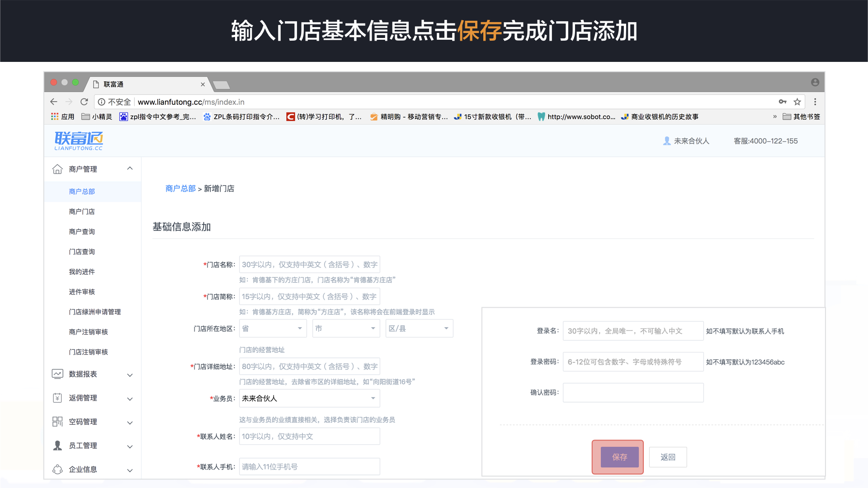Expand the 数据报表 menu chevron
868x488 pixels.
coord(130,375)
